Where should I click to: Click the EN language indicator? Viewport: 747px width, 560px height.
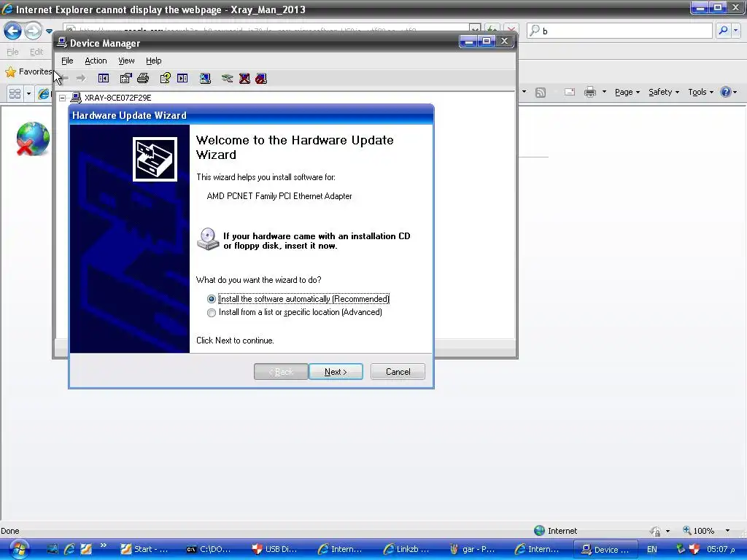651,550
